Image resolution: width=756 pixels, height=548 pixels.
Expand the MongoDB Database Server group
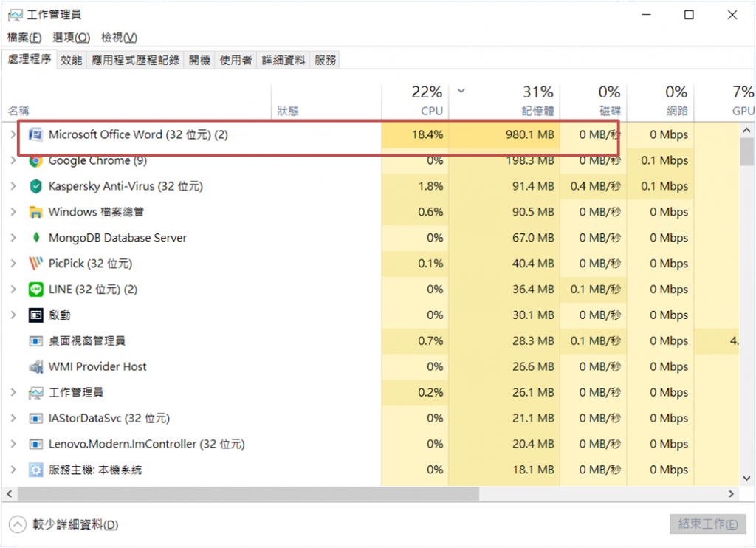coord(13,238)
